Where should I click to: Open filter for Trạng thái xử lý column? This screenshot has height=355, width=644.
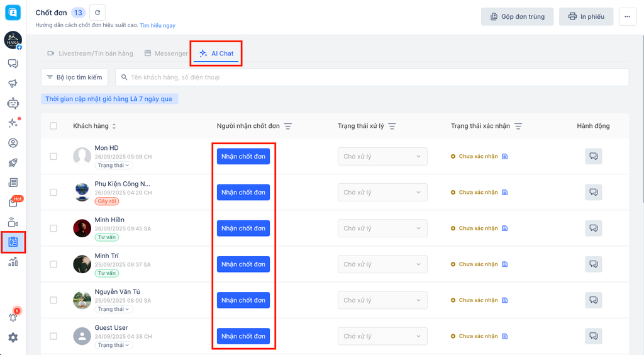coord(392,127)
